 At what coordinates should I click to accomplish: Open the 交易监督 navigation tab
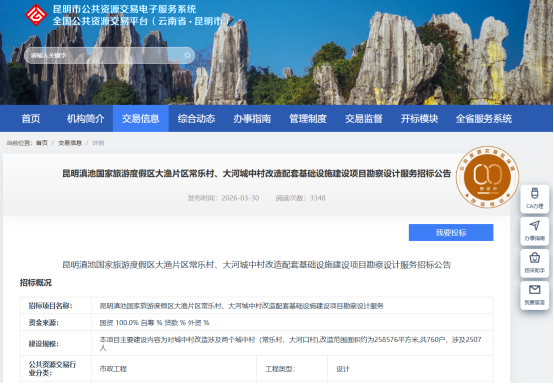pos(364,119)
